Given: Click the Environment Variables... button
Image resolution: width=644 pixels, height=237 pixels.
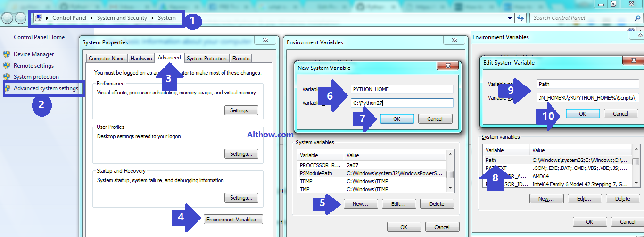Looking at the screenshot, I should (x=233, y=220).
